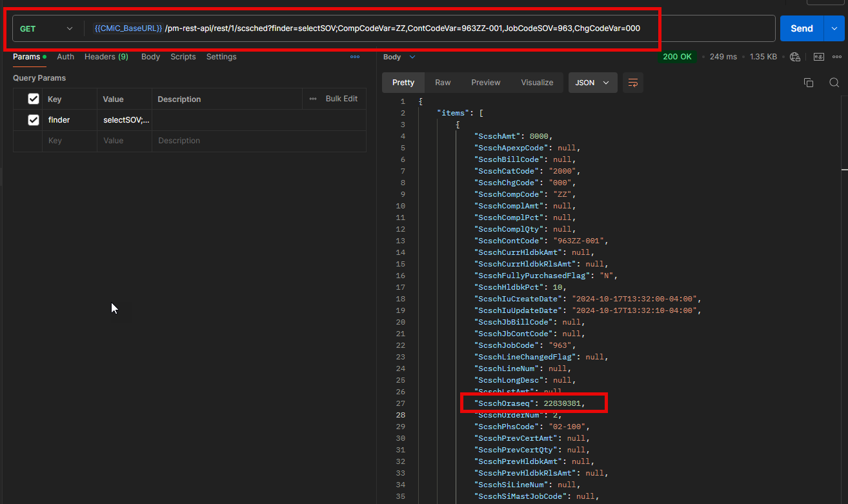This screenshot has width=848, height=504.
Task: Switch to the Auth tab
Action: [x=65, y=57]
